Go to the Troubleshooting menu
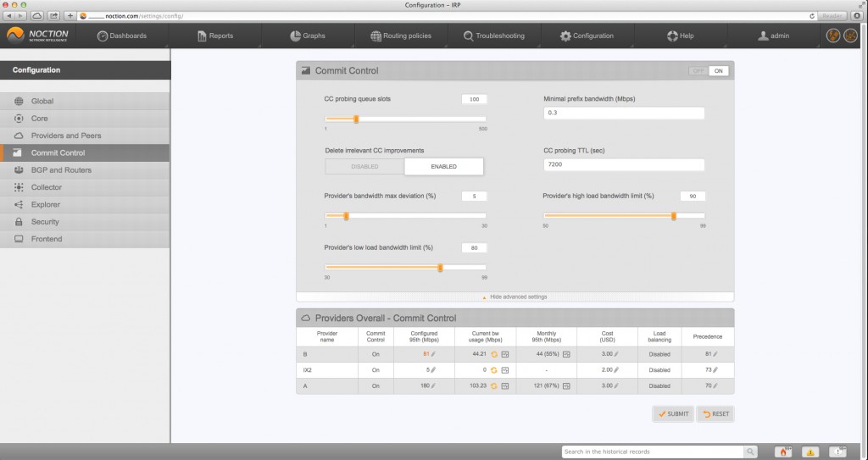 493,36
